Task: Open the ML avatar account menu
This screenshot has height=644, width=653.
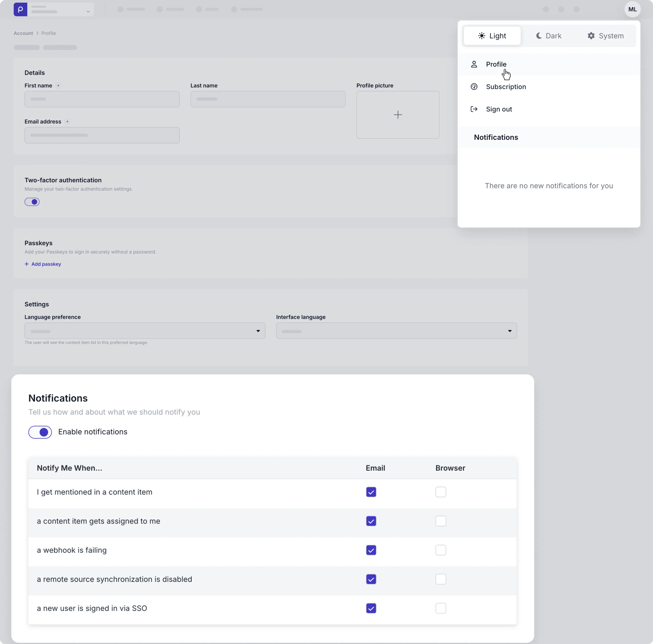Action: click(x=632, y=9)
